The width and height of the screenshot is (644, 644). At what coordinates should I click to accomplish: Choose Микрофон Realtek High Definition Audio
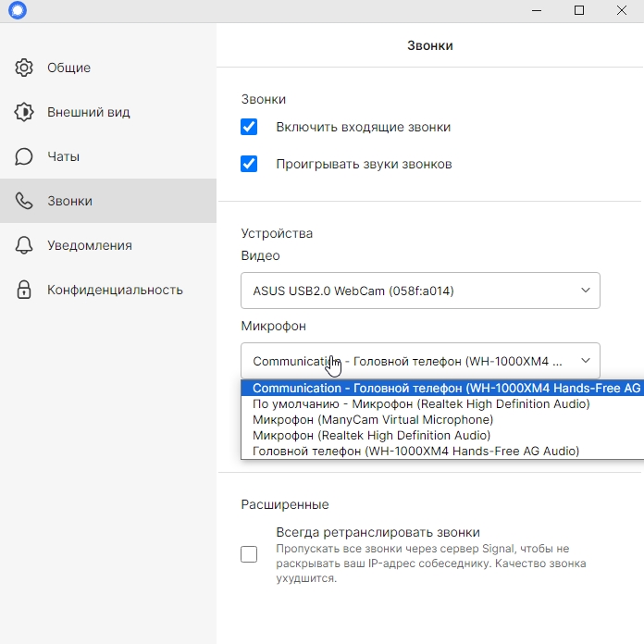pyautogui.click(x=372, y=436)
